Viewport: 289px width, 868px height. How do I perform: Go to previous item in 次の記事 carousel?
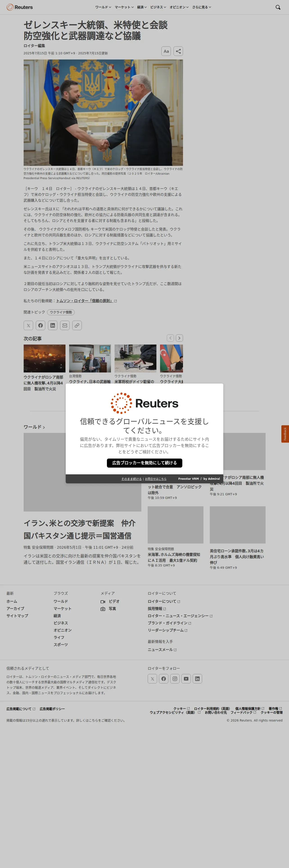coord(171,338)
